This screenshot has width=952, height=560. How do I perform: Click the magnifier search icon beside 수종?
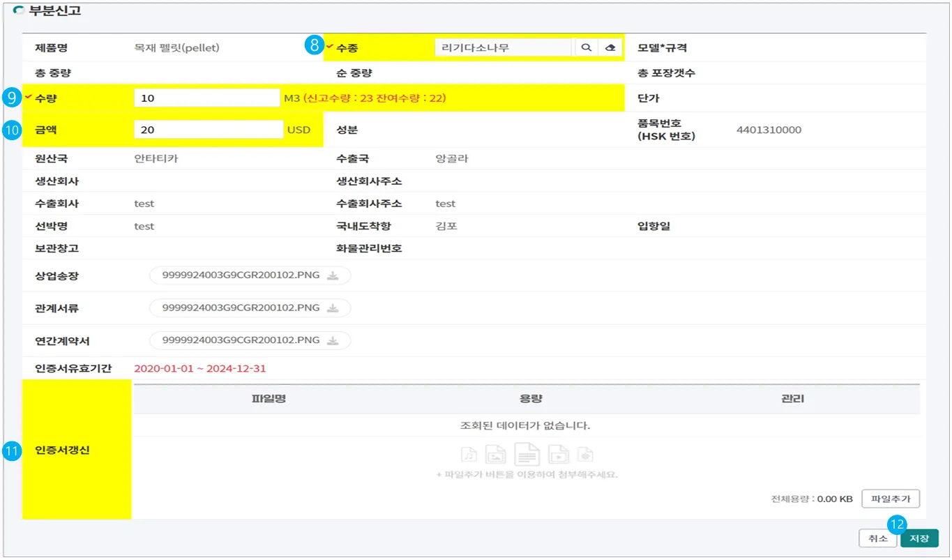[x=586, y=48]
